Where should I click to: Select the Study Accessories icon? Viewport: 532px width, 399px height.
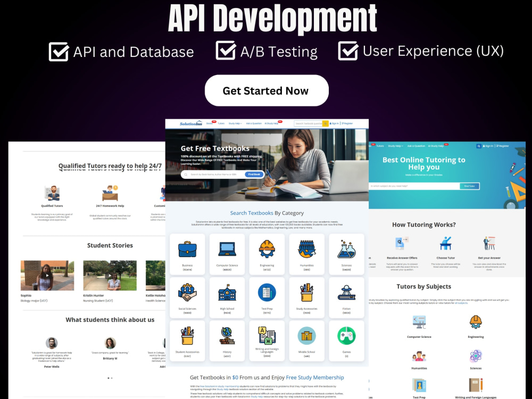[307, 293]
